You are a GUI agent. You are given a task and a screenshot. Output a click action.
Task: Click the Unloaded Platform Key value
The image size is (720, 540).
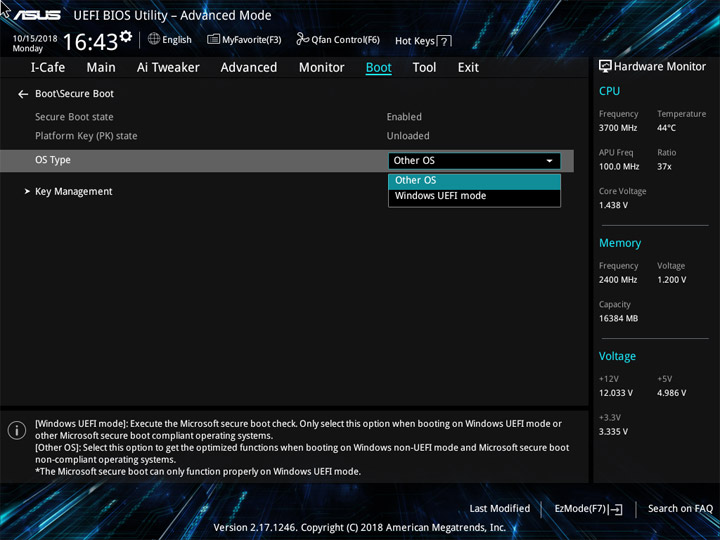click(x=408, y=136)
